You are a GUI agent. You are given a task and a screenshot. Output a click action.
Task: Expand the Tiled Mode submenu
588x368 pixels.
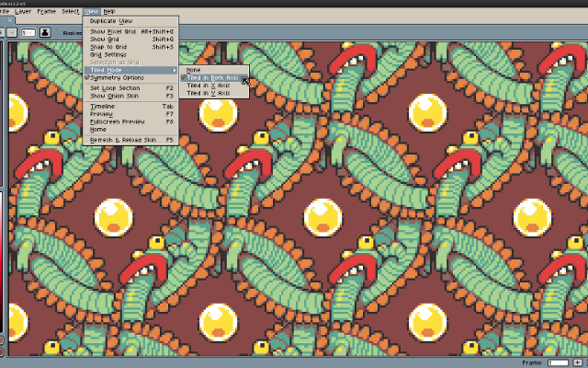[x=130, y=70]
